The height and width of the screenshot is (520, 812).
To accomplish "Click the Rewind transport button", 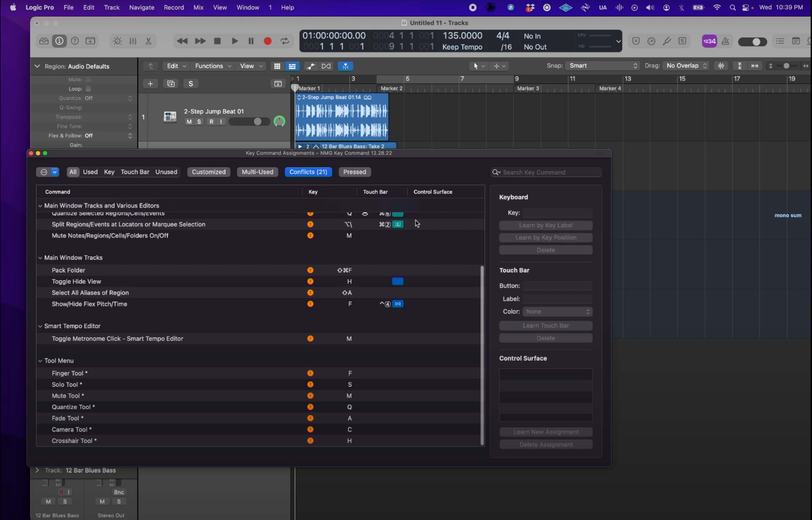I will click(x=182, y=41).
